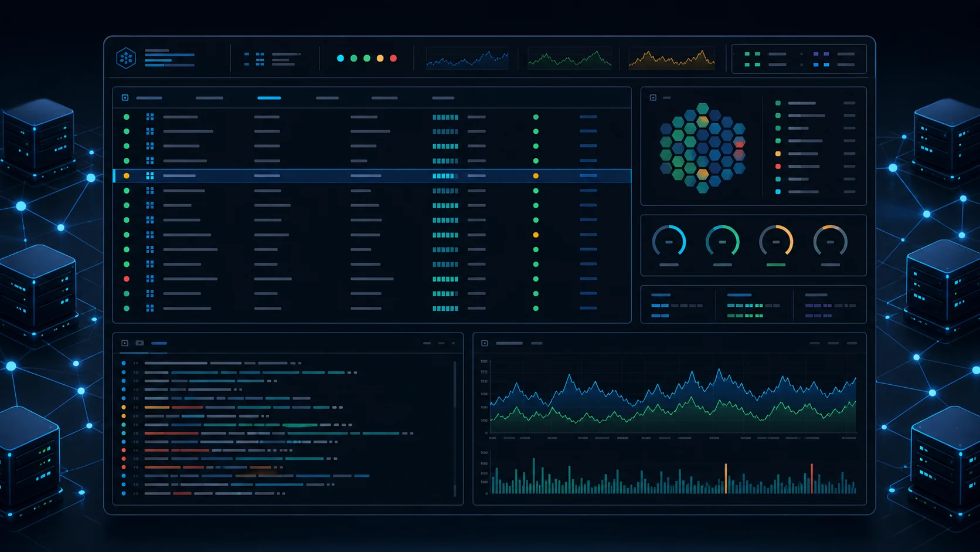The width and height of the screenshot is (980, 552).
Task: Select the blue underlined tab in the log panel
Action: click(x=159, y=343)
